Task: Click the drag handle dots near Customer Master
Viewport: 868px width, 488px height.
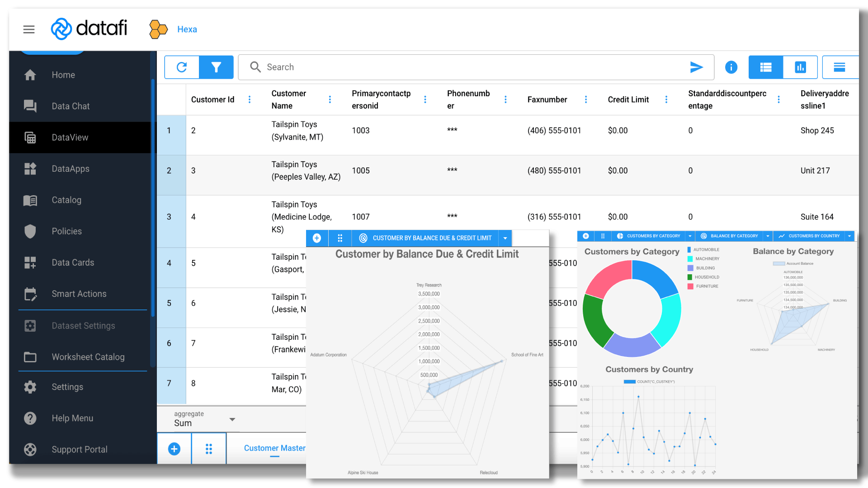Action: 209,449
